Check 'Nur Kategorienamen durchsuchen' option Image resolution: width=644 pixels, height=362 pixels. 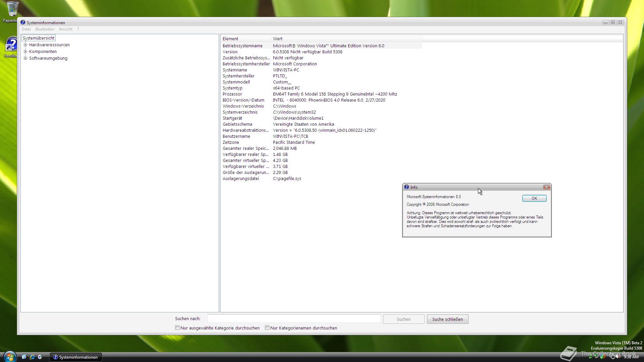267,328
